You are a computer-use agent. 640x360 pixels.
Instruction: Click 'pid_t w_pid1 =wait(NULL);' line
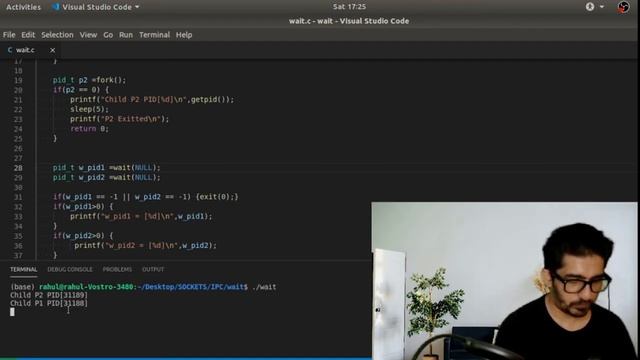(x=107, y=167)
